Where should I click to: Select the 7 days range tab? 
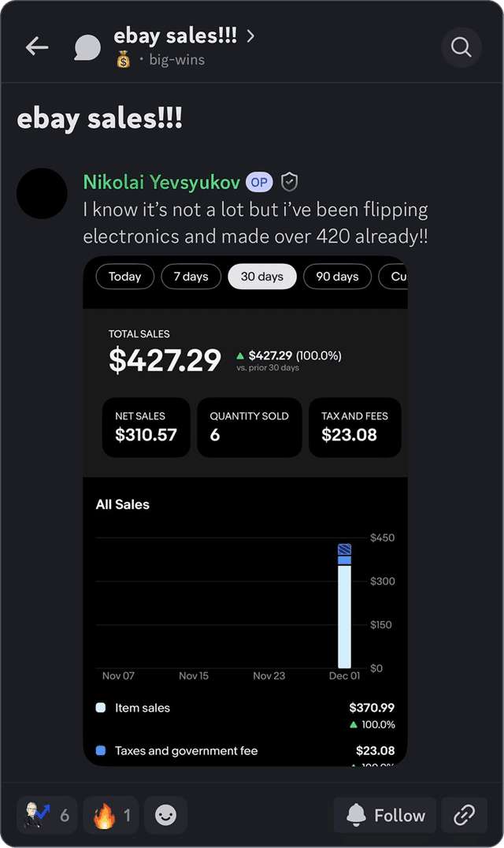point(191,277)
